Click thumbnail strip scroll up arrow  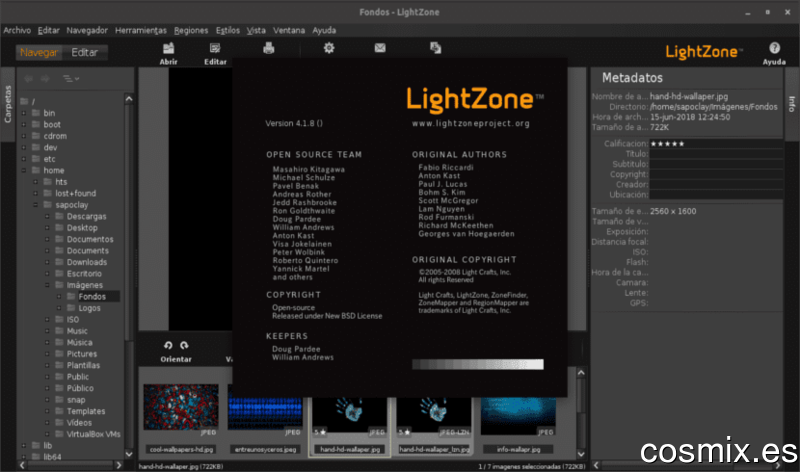pos(581,373)
